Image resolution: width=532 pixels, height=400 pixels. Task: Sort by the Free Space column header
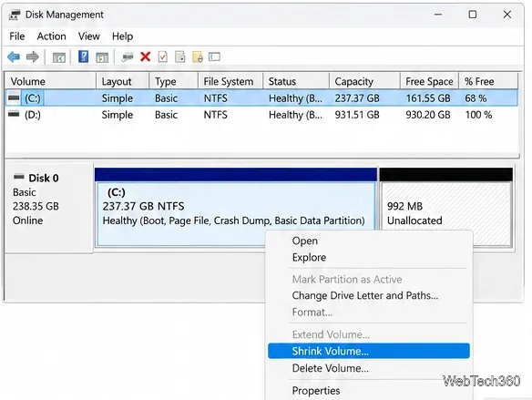430,81
